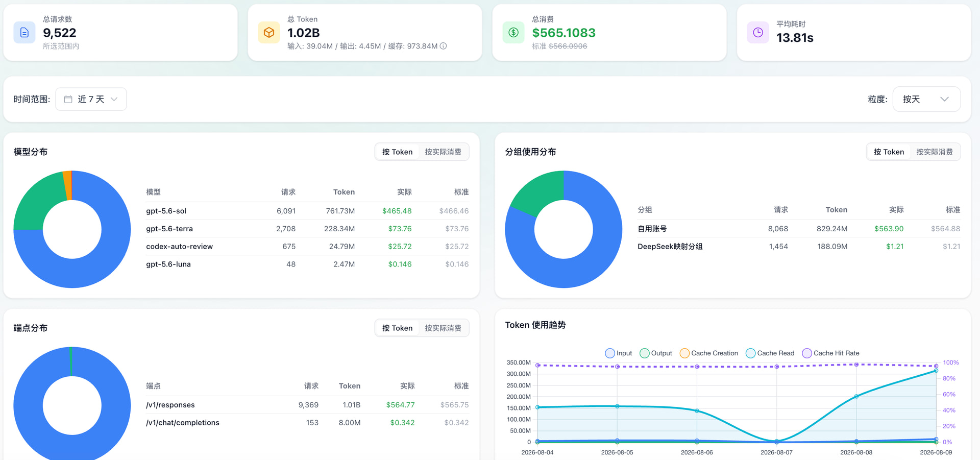
Task: Click Cache Hit Rate point on 2026-08-07
Action: click(x=777, y=367)
